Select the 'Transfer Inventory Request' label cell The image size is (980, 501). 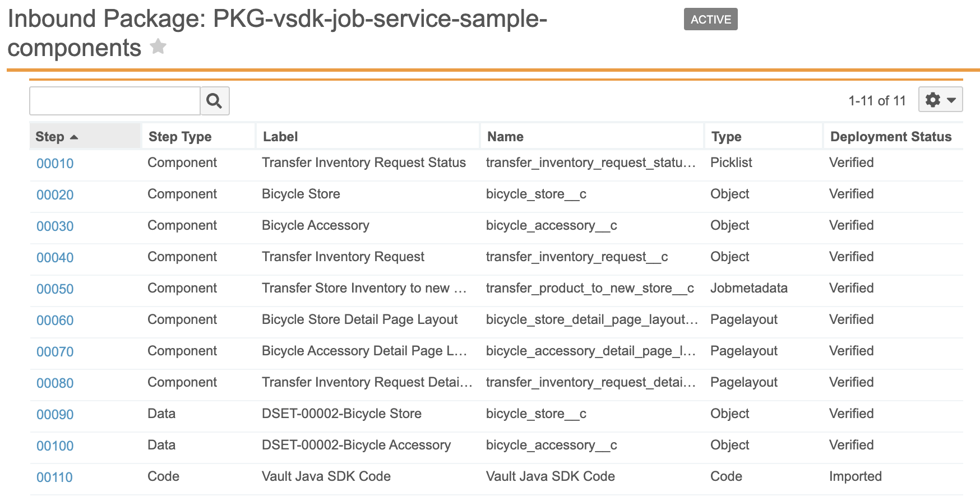click(x=343, y=257)
